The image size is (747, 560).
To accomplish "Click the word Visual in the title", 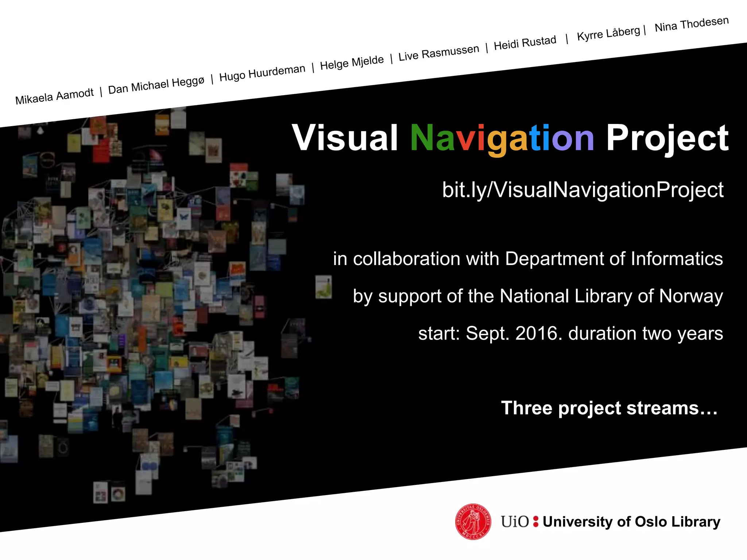I will click(345, 138).
